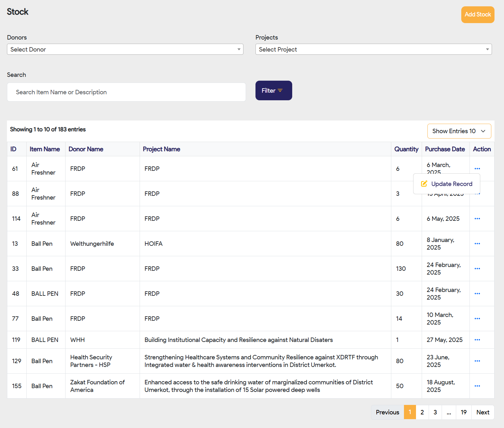Click three-dot action icon for ID 13
This screenshot has width=504, height=428.
(477, 244)
